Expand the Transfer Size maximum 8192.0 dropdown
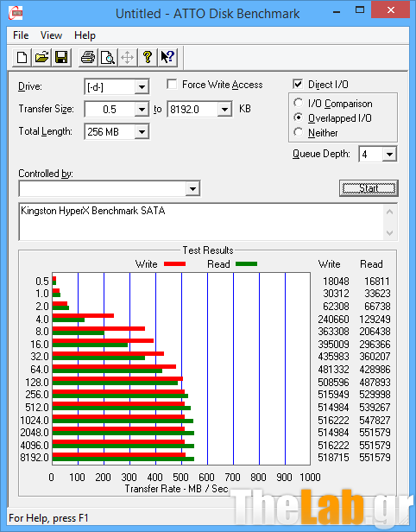 [x=224, y=109]
